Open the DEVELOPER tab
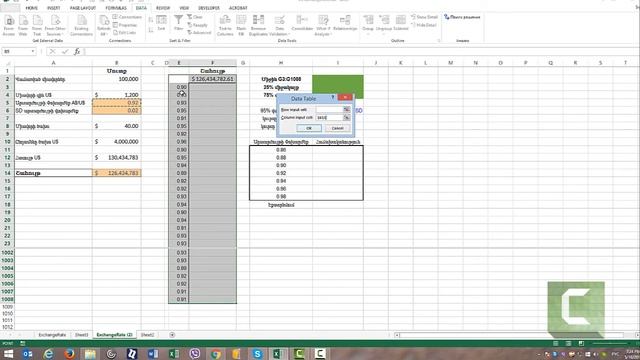This screenshot has width=640, height=360. point(209,8)
